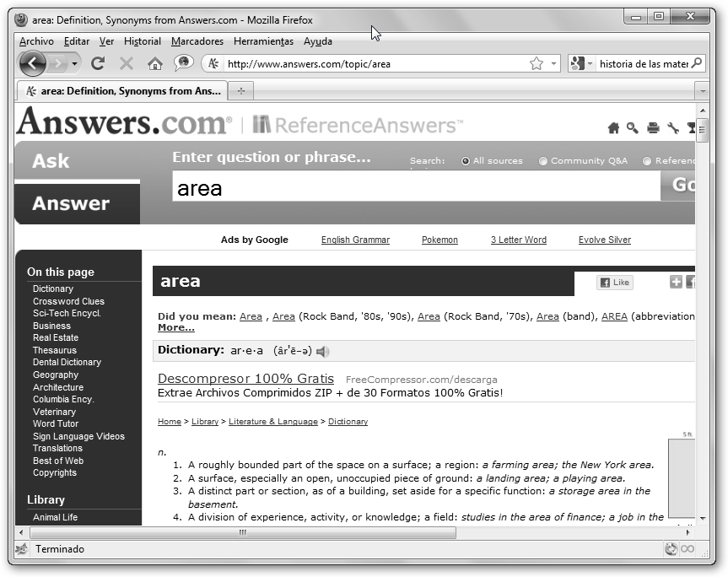Click the browser back arrow button
The width and height of the screenshot is (728, 577).
[32, 63]
